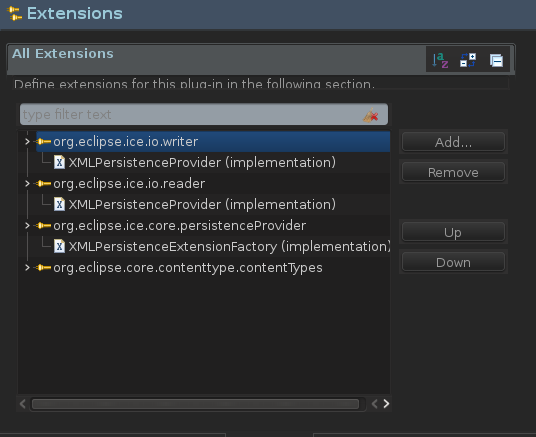
Task: Click the collapse all icon
Action: [496, 61]
